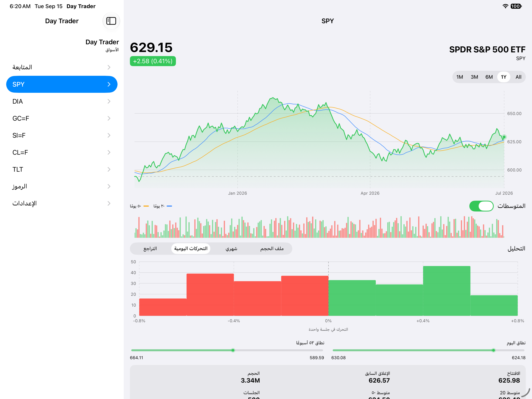The width and height of the screenshot is (532, 399).
Task: Switch to the ملف الحجم tab
Action: (x=272, y=248)
